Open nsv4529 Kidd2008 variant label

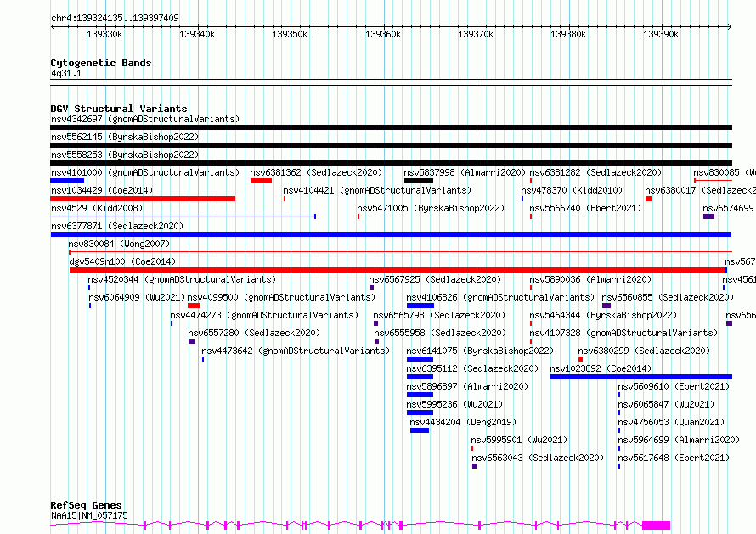coord(97,208)
